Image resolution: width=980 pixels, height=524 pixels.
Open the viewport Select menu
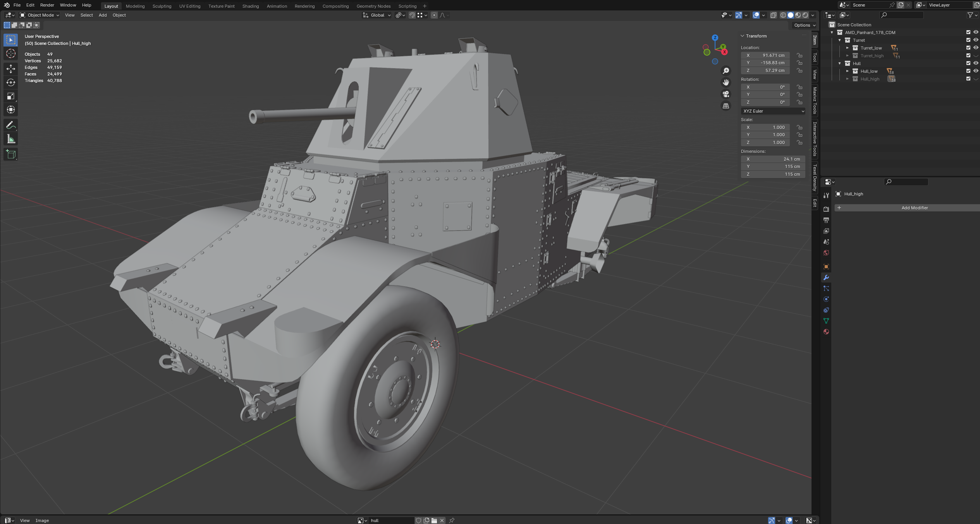[87, 15]
